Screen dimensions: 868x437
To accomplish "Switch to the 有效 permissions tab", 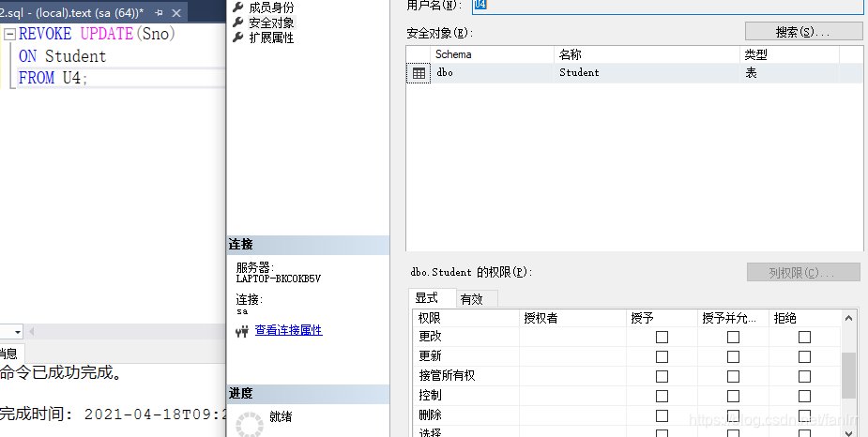I will coord(477,299).
